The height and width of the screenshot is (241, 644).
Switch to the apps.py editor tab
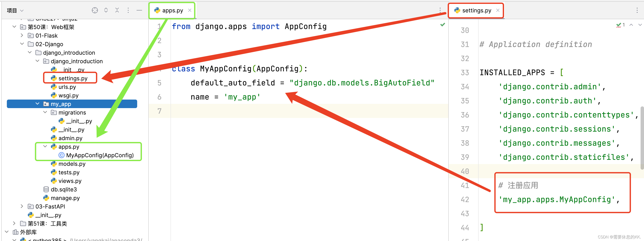point(172,10)
